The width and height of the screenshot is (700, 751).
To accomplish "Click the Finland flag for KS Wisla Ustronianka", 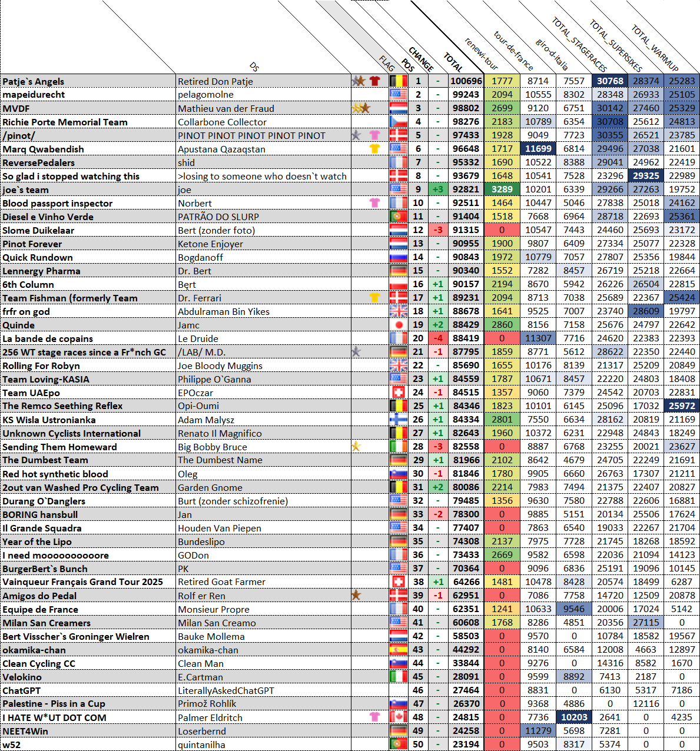I will 399,420.
